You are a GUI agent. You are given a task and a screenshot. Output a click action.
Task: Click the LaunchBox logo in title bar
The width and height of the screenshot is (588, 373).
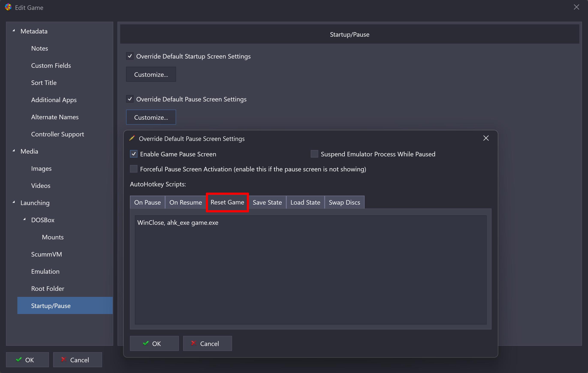pos(8,7)
